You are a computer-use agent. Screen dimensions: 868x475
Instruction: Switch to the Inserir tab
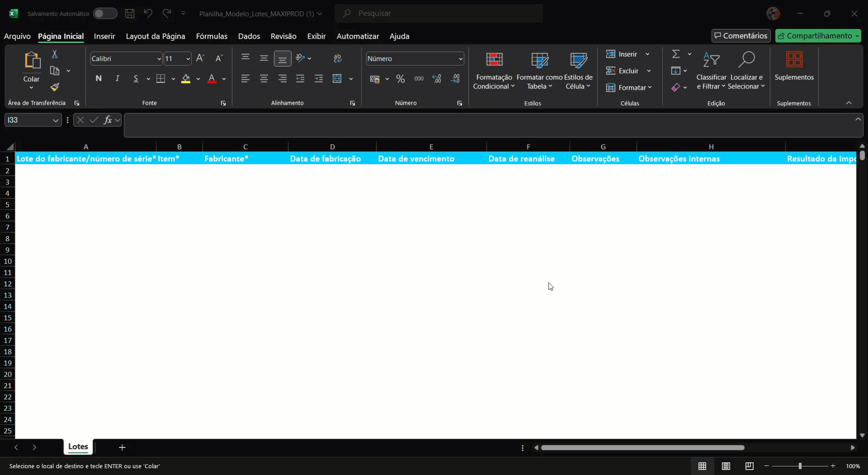point(105,36)
